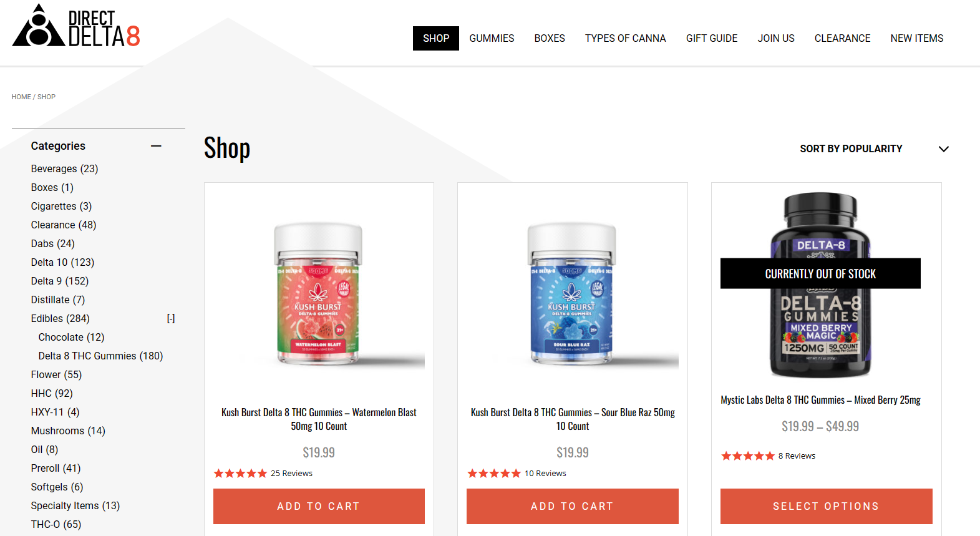
Task: Open the New Items menu
Action: (916, 38)
